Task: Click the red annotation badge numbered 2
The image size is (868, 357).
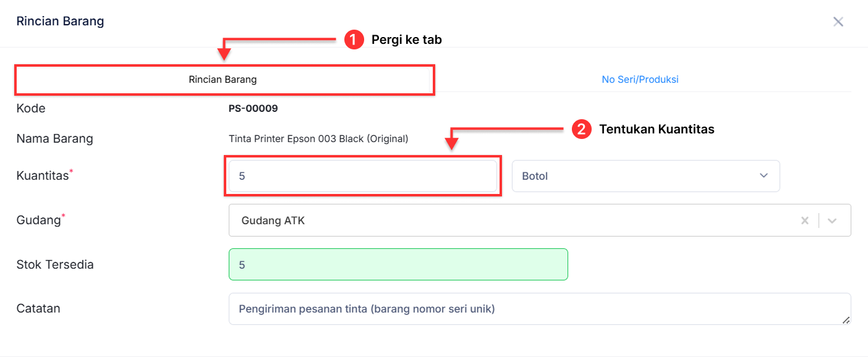Action: pos(582,130)
